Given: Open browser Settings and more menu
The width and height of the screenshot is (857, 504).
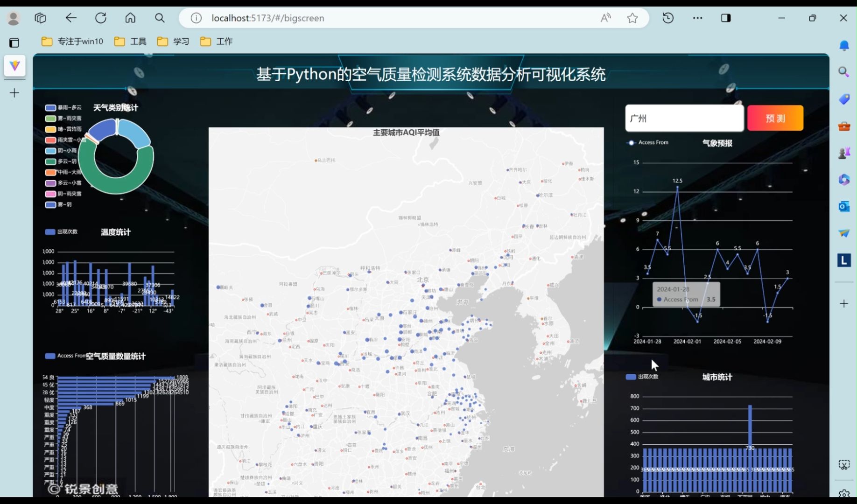Looking at the screenshot, I should click(x=697, y=18).
